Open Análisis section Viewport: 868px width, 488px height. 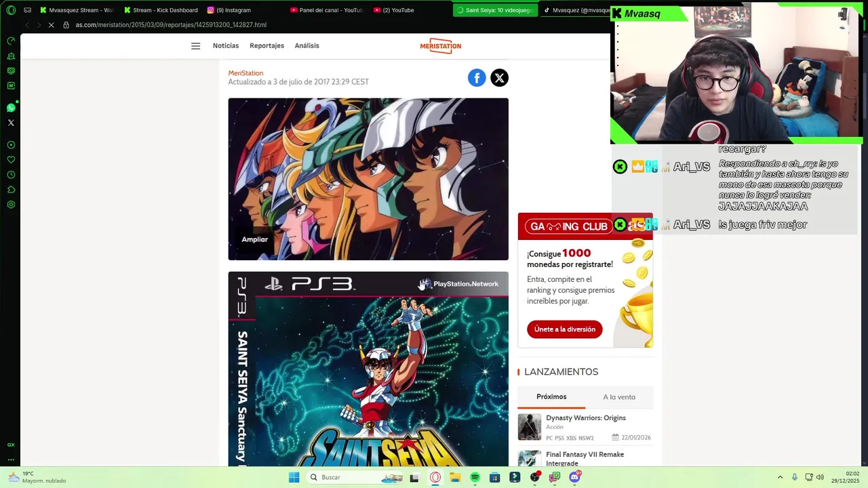(307, 46)
